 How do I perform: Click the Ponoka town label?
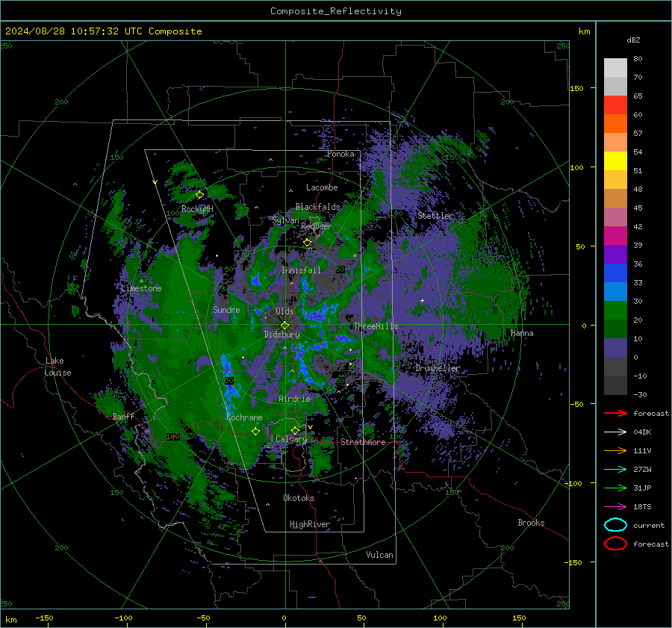click(x=340, y=154)
